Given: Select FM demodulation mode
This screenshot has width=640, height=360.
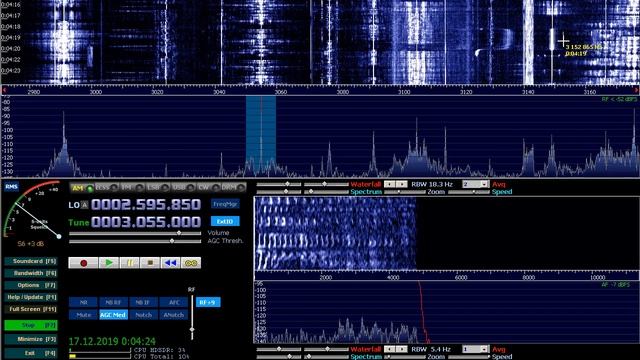Looking at the screenshot, I should pos(133,188).
